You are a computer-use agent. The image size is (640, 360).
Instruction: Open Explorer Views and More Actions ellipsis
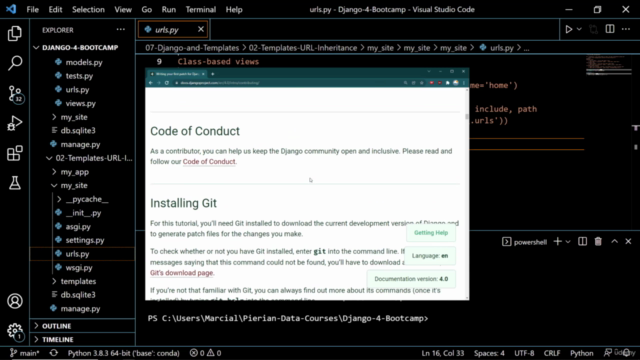pos(121,29)
